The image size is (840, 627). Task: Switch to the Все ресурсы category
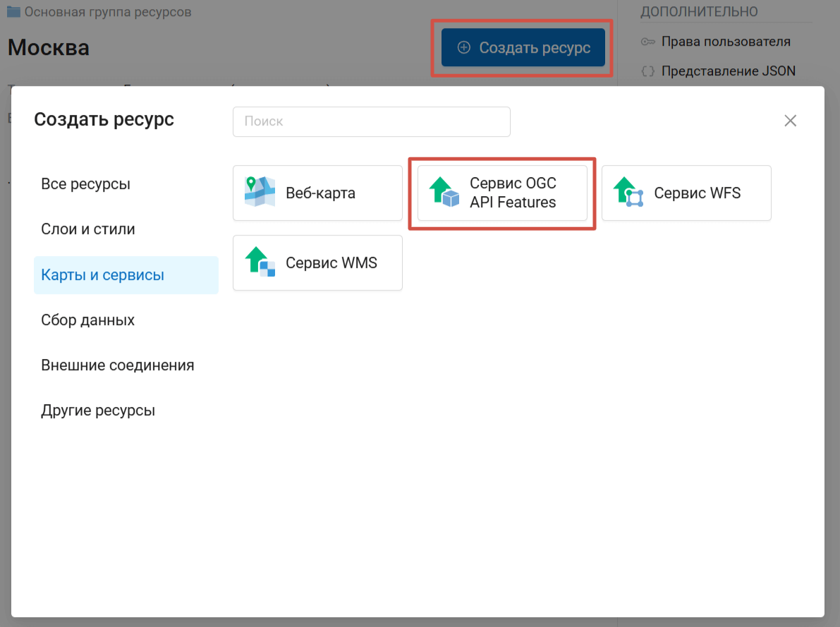[x=85, y=184]
